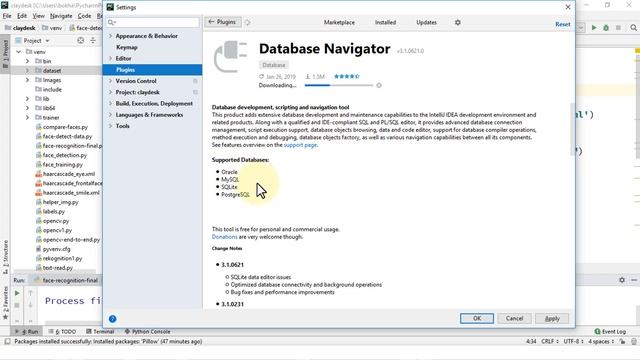Click the help question mark icon
Viewport: 640px width, 360px height.
113,319
